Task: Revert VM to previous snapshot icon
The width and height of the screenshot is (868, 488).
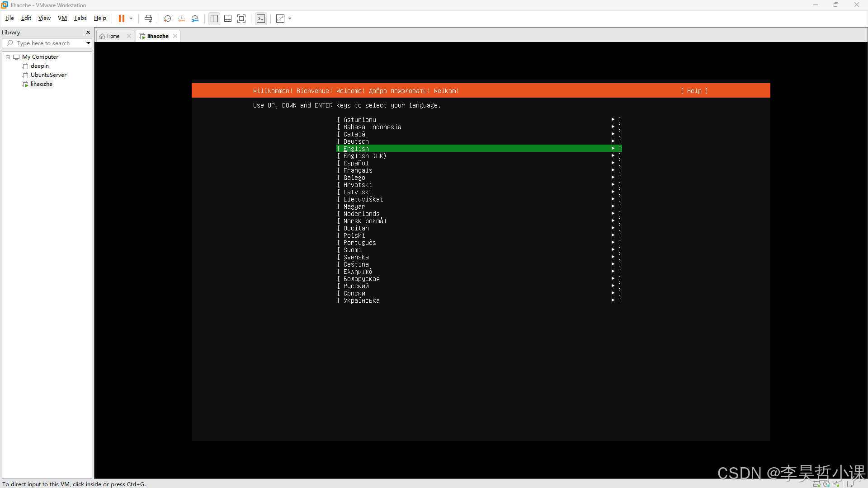Action: pyautogui.click(x=181, y=19)
